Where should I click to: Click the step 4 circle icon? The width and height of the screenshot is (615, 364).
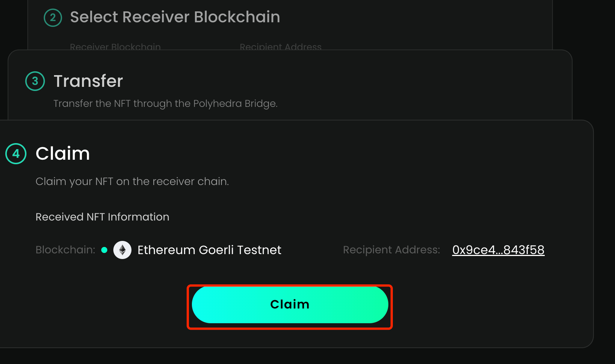16,154
